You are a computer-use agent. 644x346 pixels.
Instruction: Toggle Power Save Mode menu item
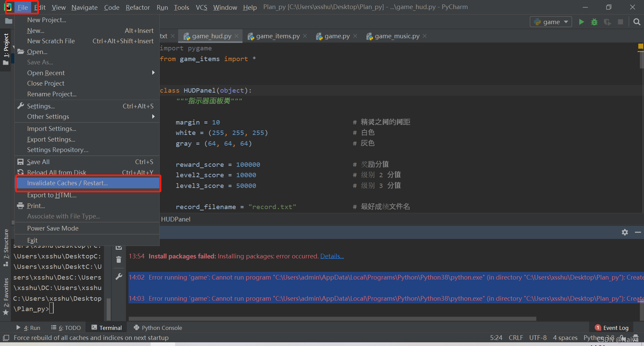click(87, 228)
